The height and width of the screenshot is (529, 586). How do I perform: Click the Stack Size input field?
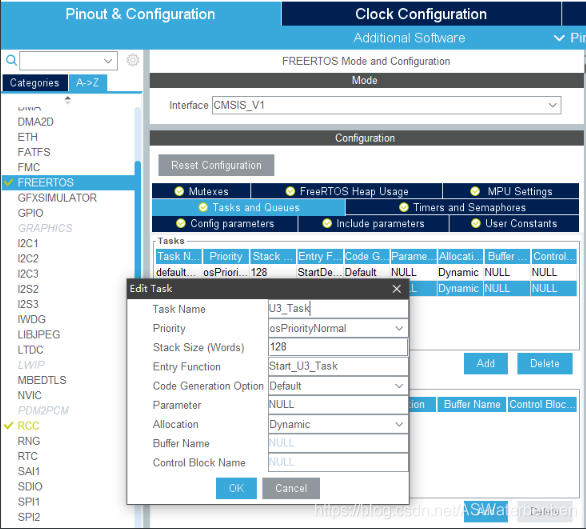(x=338, y=347)
